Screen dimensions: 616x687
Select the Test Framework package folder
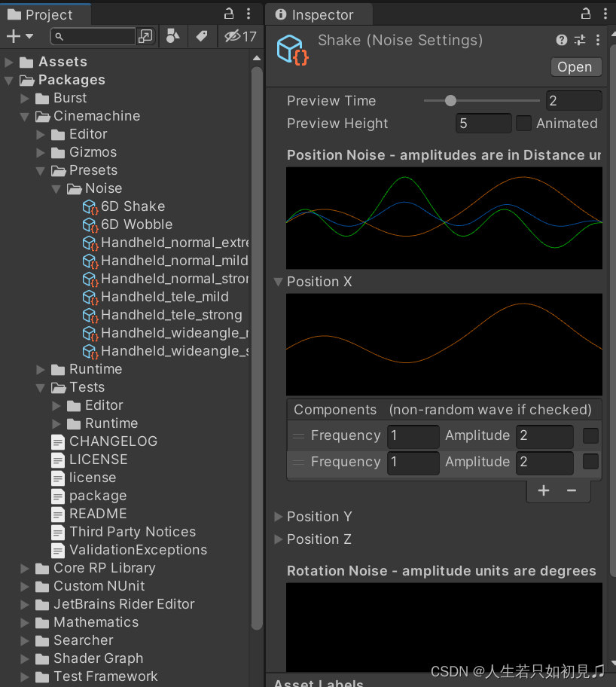(96, 676)
